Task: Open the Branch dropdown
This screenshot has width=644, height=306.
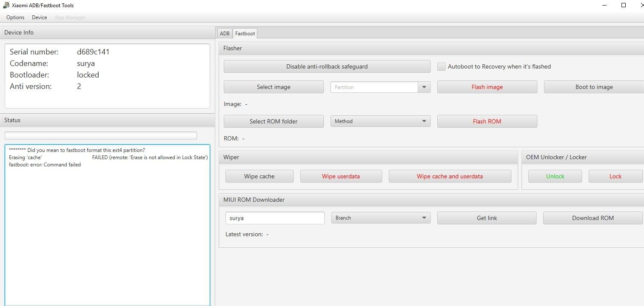Action: click(381, 218)
